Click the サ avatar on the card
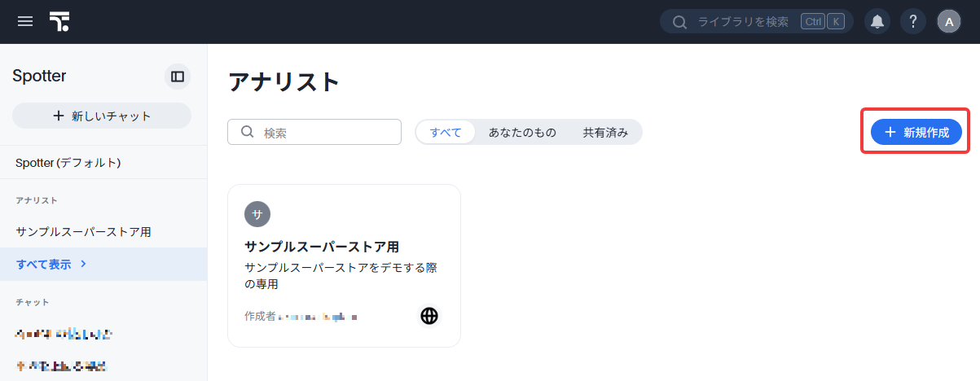Viewport: 980px width, 381px height. [257, 215]
